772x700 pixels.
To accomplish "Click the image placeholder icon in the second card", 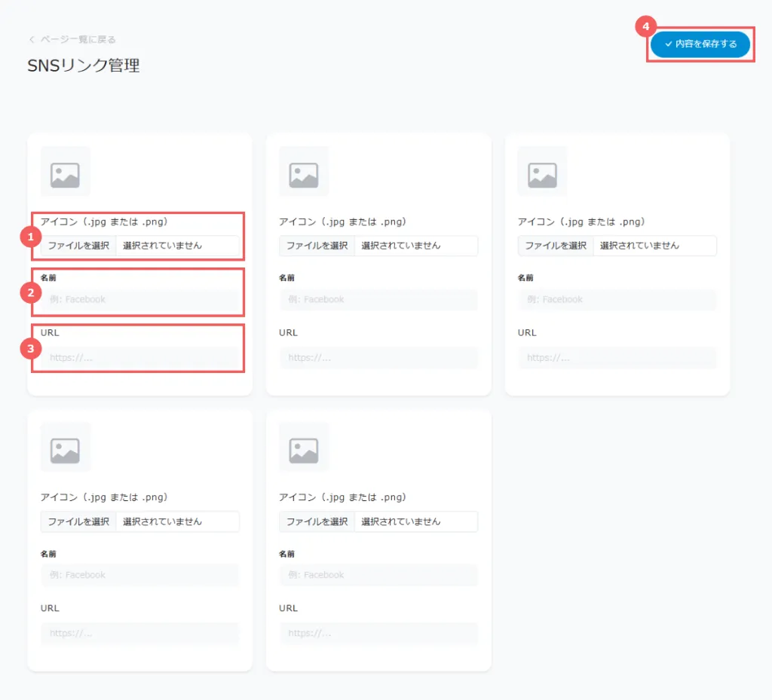I will (x=304, y=172).
